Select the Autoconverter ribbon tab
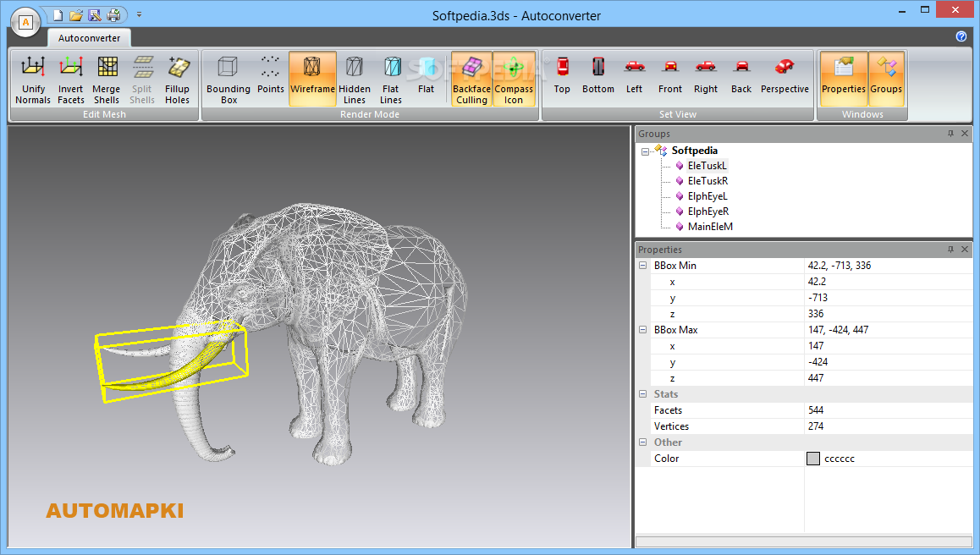980x555 pixels. 89,38
